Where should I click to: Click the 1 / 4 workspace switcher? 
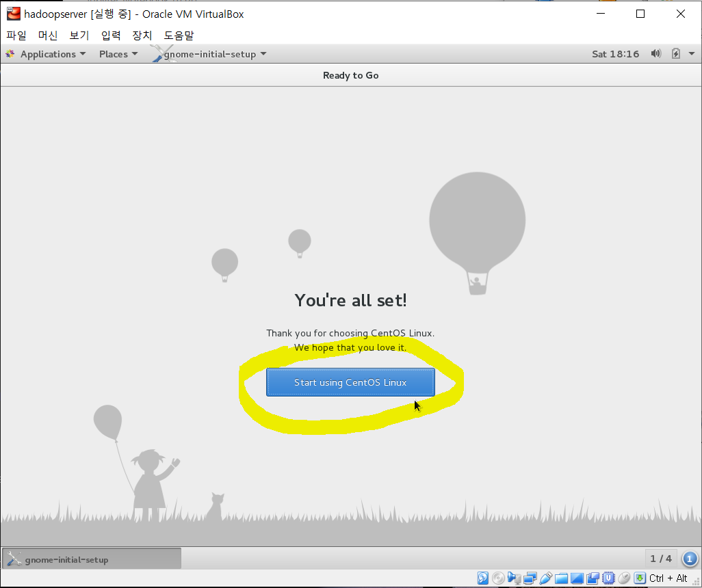(661, 559)
